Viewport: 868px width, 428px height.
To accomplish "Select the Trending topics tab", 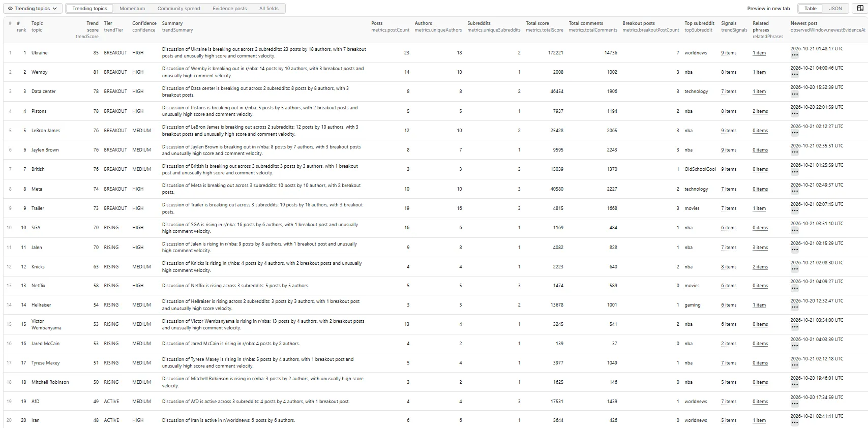I will (89, 9).
